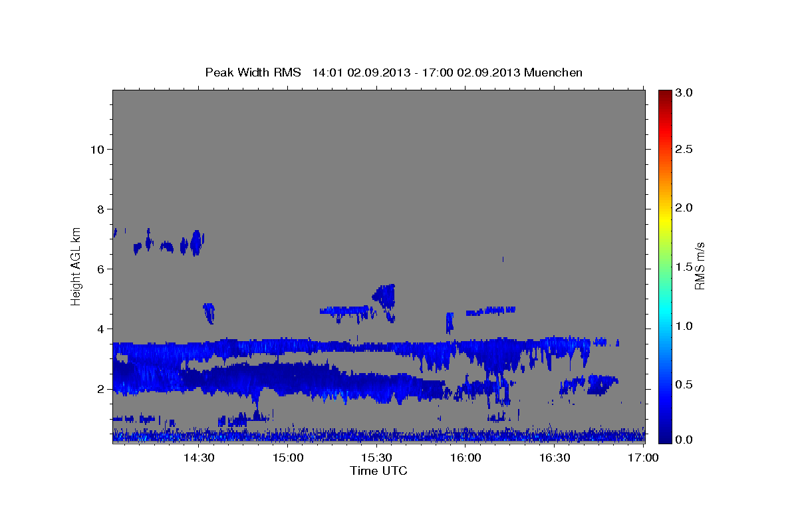Click the 'Muenchen' station name in title

(553, 72)
